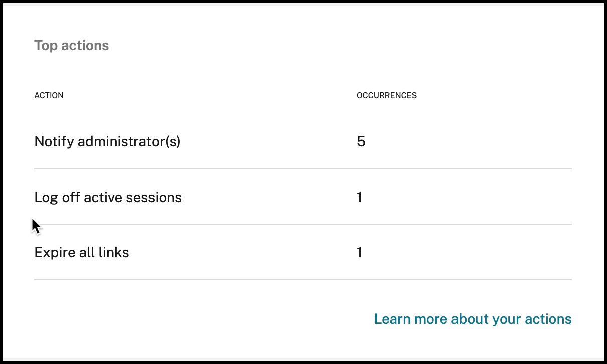The width and height of the screenshot is (607, 364).
Task: Click the word "links" in Expire all links
Action: click(115, 252)
